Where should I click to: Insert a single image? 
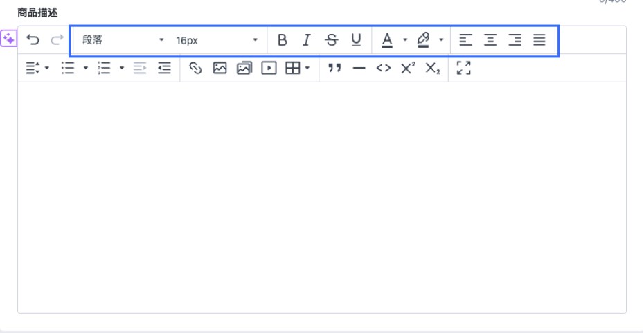(x=220, y=68)
